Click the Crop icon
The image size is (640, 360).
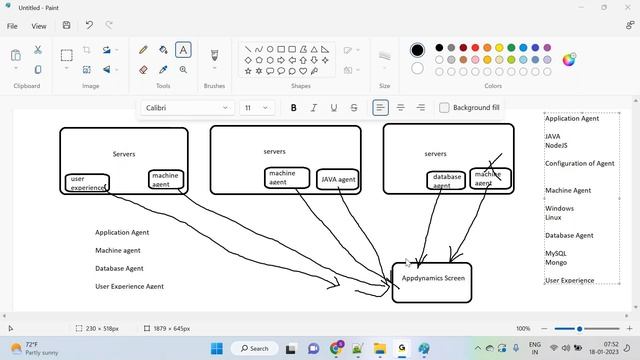coord(87,50)
